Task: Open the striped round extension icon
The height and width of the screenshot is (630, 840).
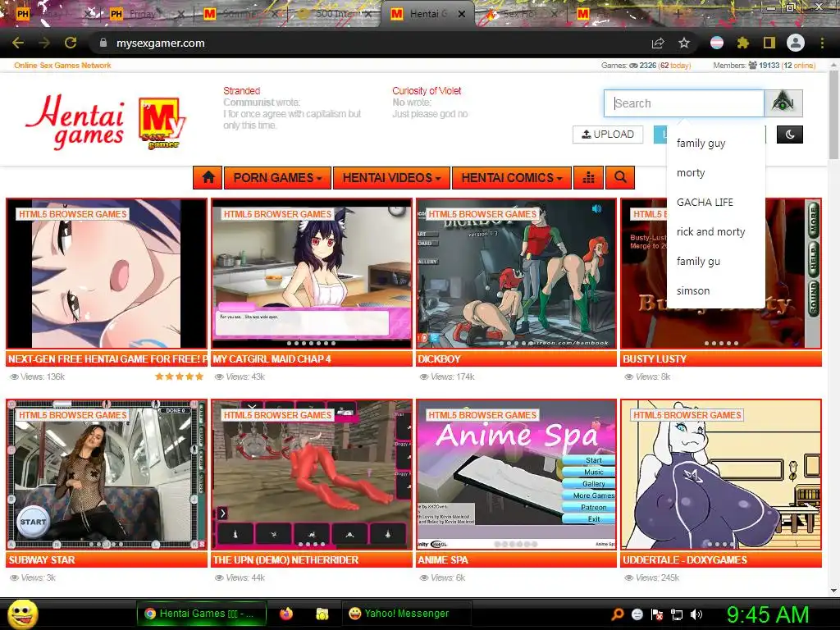Action: (717, 43)
